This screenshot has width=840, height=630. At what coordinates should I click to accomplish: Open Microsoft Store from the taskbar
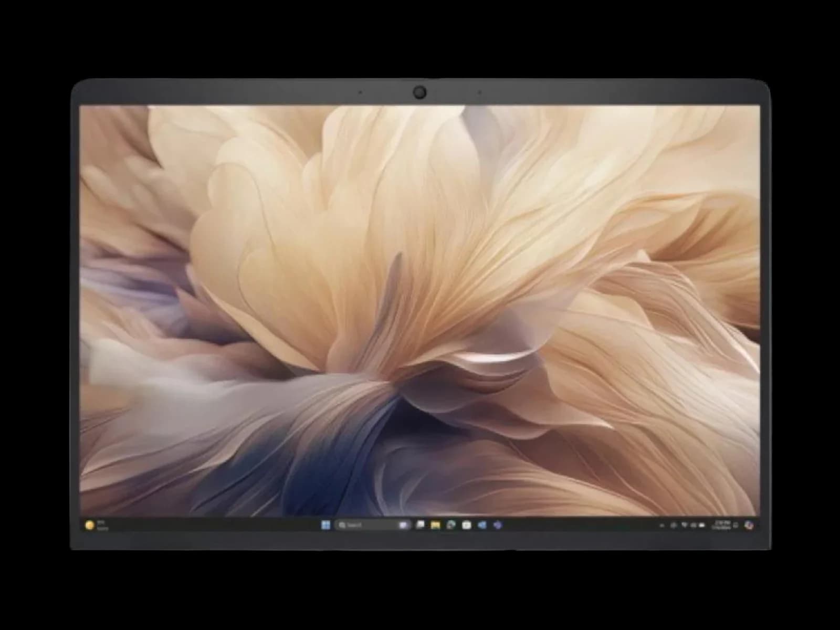click(466, 525)
